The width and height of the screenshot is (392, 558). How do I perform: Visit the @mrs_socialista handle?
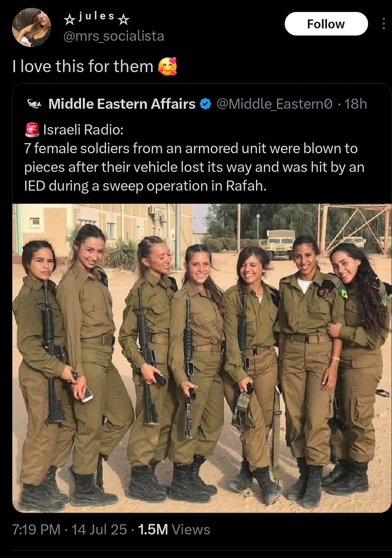point(114,36)
